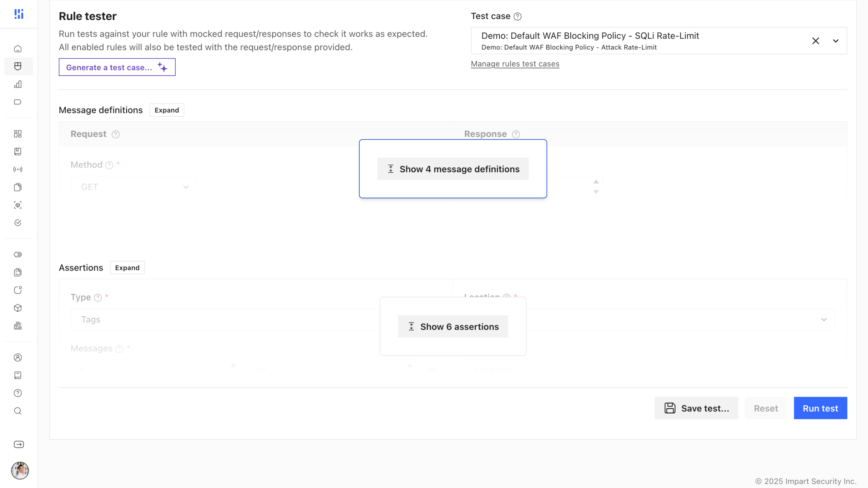Click the broadcast signal sidebar icon
Viewport: 868px width, 488px height.
click(x=18, y=169)
